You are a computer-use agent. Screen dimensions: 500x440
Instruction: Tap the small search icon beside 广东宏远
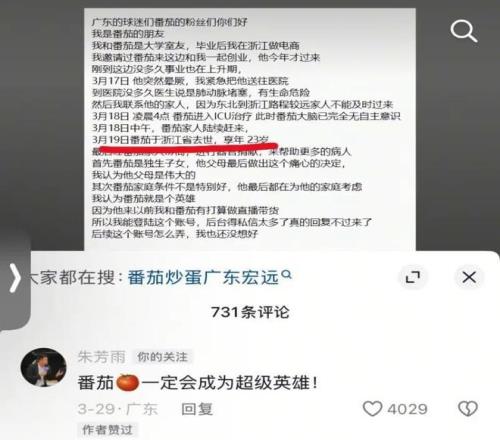pos(286,275)
